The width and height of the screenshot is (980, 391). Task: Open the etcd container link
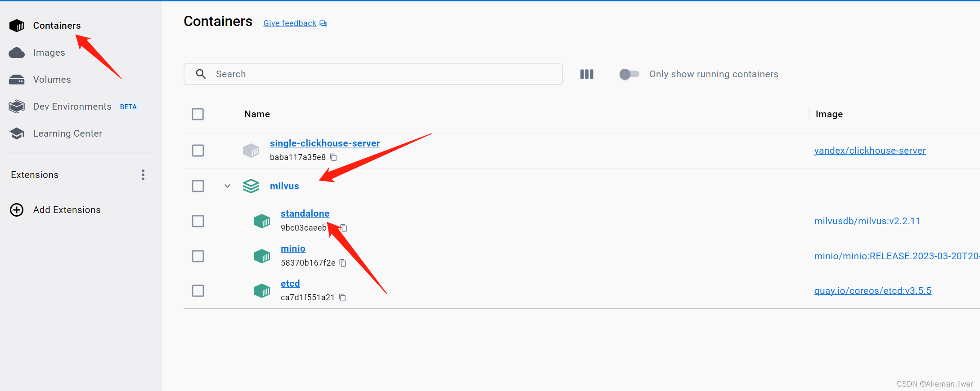coord(290,284)
